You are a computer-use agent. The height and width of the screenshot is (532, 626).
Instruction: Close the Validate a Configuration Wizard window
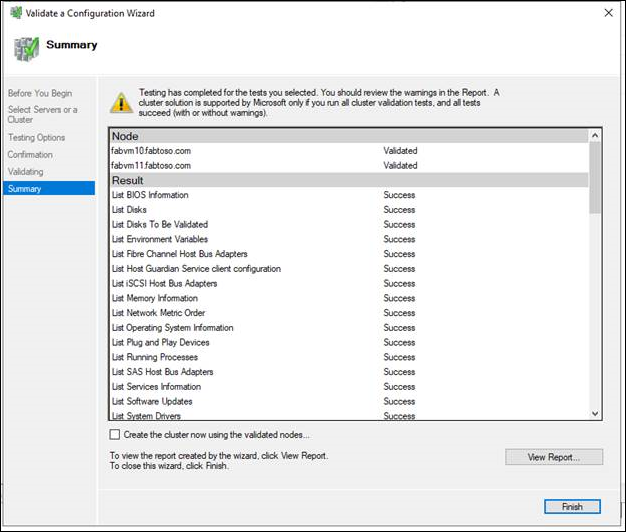(x=609, y=13)
